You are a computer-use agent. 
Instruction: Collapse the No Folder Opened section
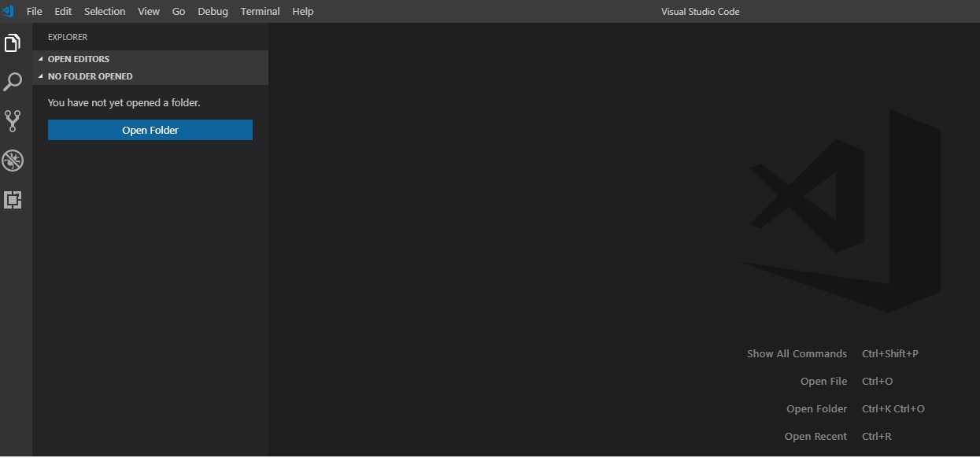click(x=150, y=76)
